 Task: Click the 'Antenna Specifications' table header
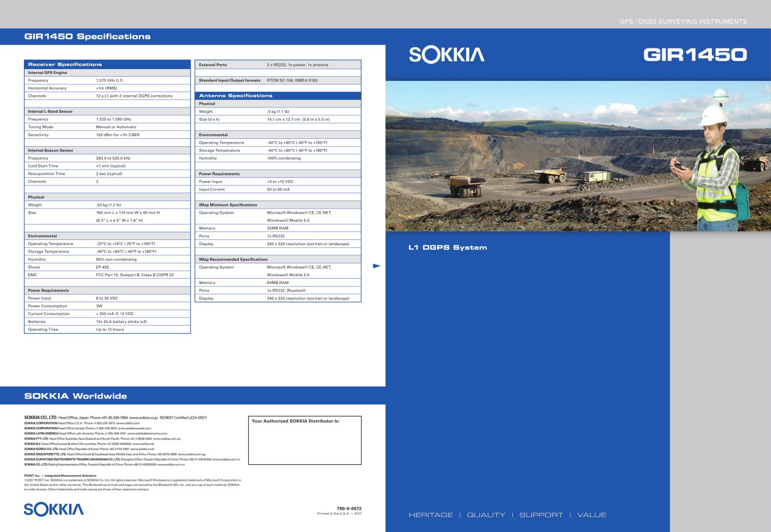point(278,96)
